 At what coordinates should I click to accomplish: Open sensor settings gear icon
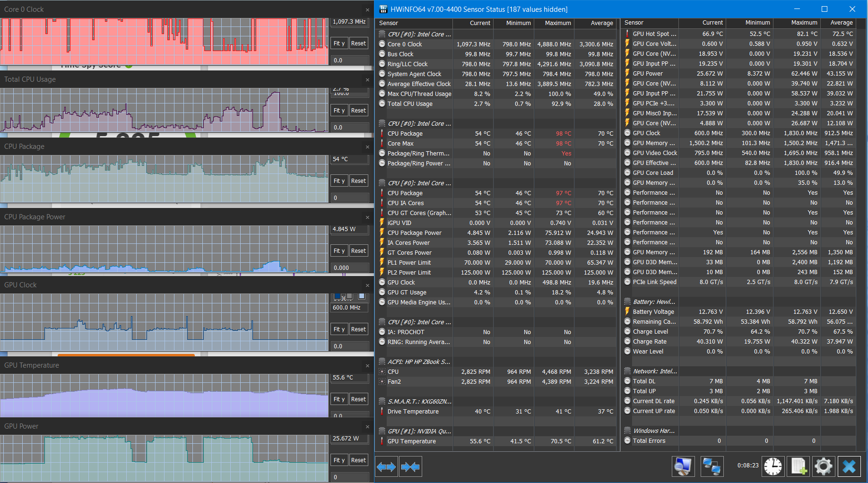(824, 466)
